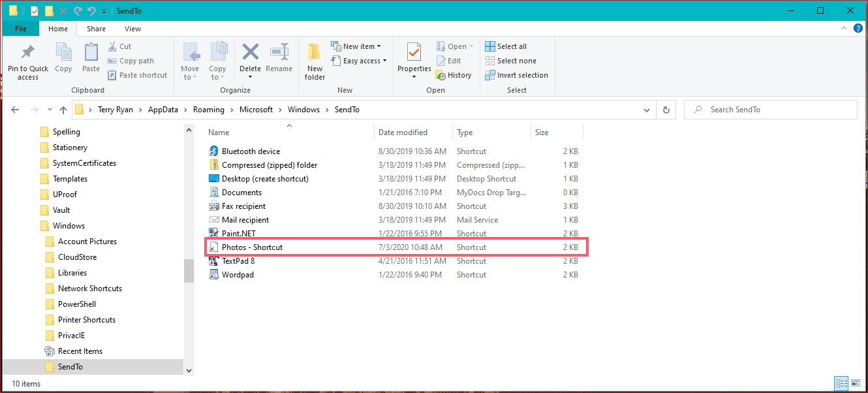Open the address bar history dropdown
This screenshot has height=393, width=868.
point(647,109)
